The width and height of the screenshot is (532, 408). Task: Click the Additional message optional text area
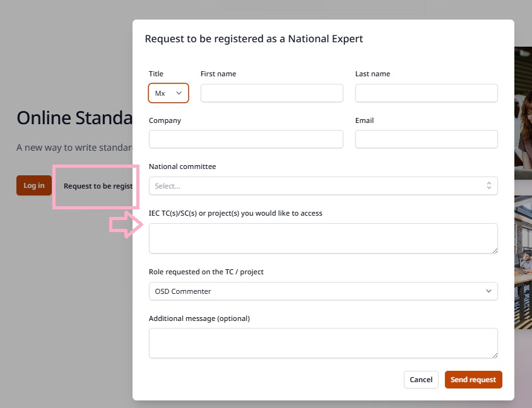323,342
